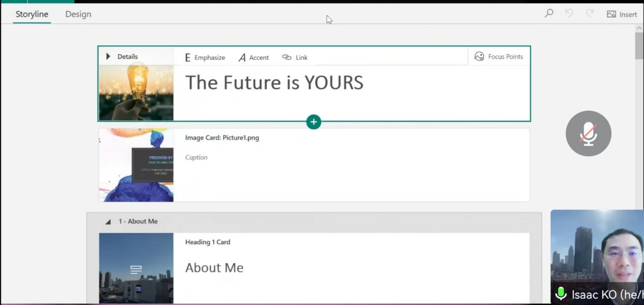Toggle the muted microphone button
644x305 pixels.
[588, 133]
